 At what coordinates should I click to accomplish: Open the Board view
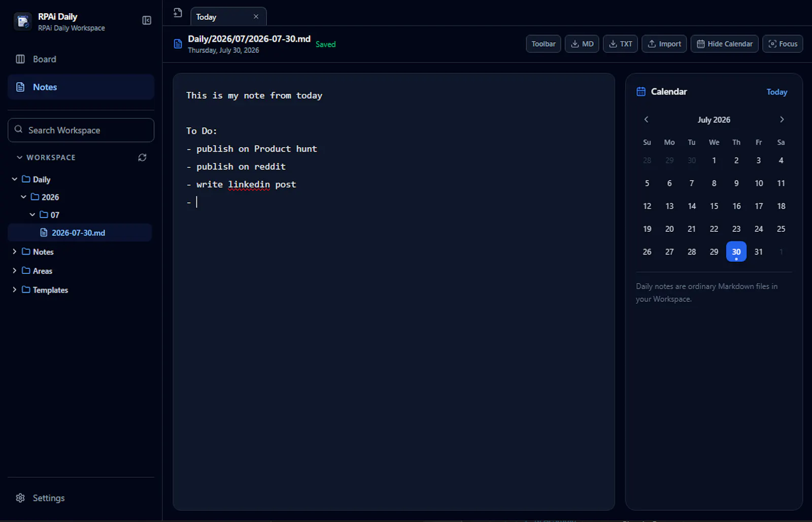81,59
